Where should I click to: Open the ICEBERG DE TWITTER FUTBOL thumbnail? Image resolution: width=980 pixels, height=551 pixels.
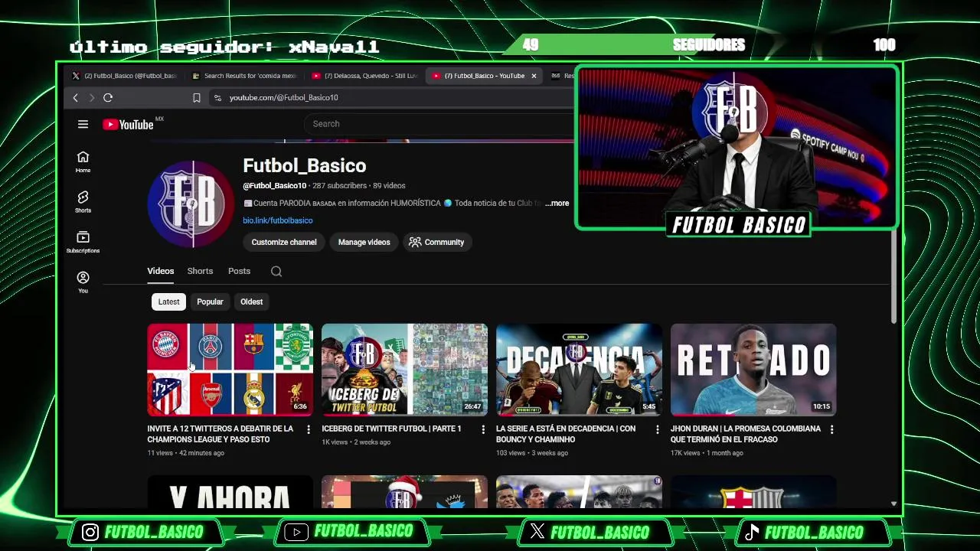(x=404, y=370)
